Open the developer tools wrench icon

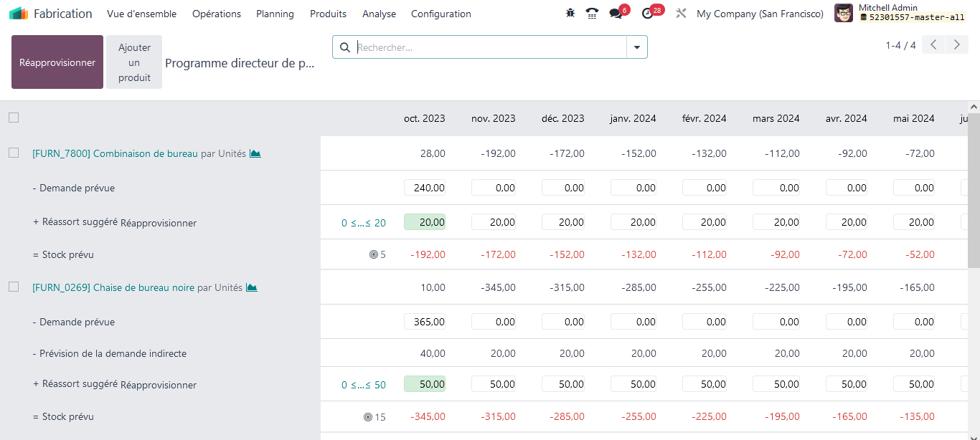[x=680, y=13]
